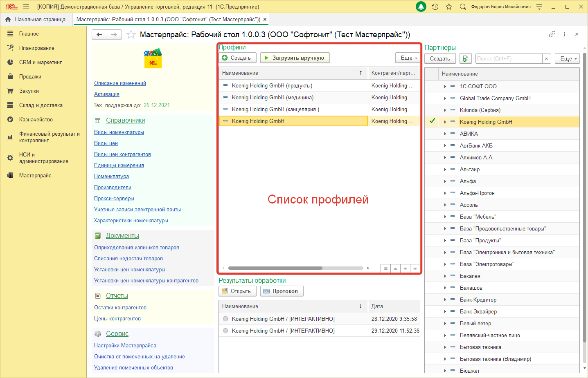Image resolution: width=588 pixels, height=378 pixels.
Task: Create a new group in Партнеры panel
Action: click(465, 58)
